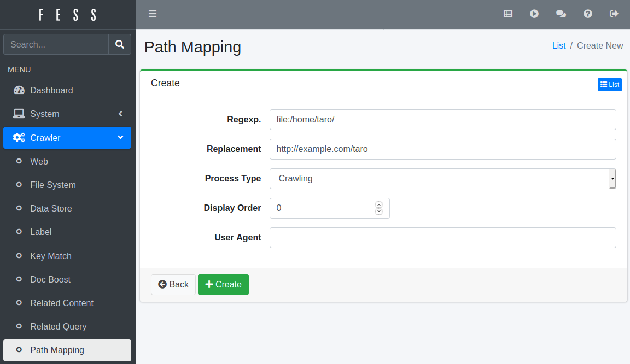The width and height of the screenshot is (630, 364).
Task: Open the Process Type dropdown
Action: point(442,179)
